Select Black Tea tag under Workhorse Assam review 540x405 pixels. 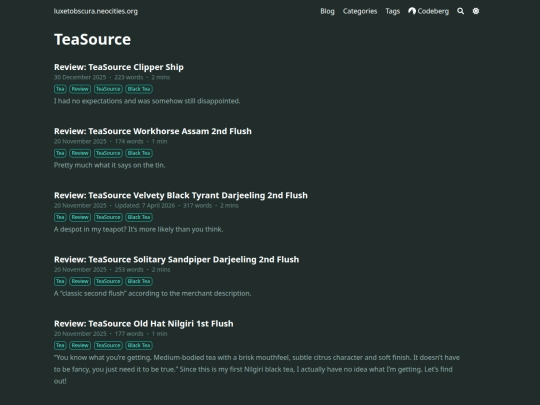point(139,153)
